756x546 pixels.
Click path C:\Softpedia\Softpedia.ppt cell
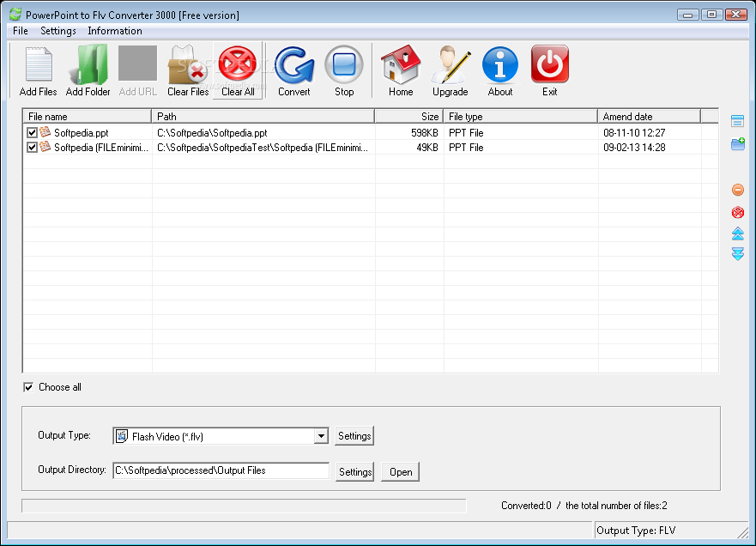pyautogui.click(x=212, y=133)
